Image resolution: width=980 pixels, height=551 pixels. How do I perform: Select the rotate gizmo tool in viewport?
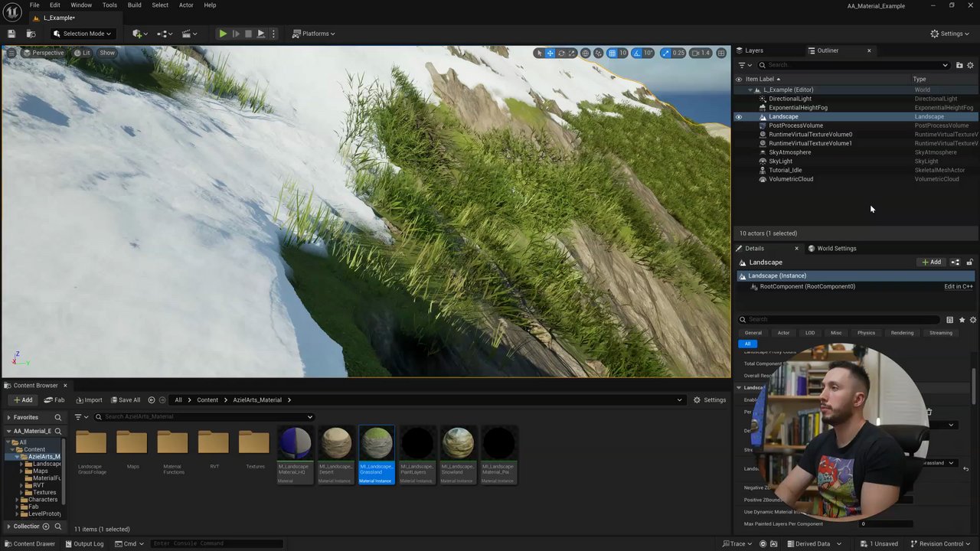click(x=561, y=53)
